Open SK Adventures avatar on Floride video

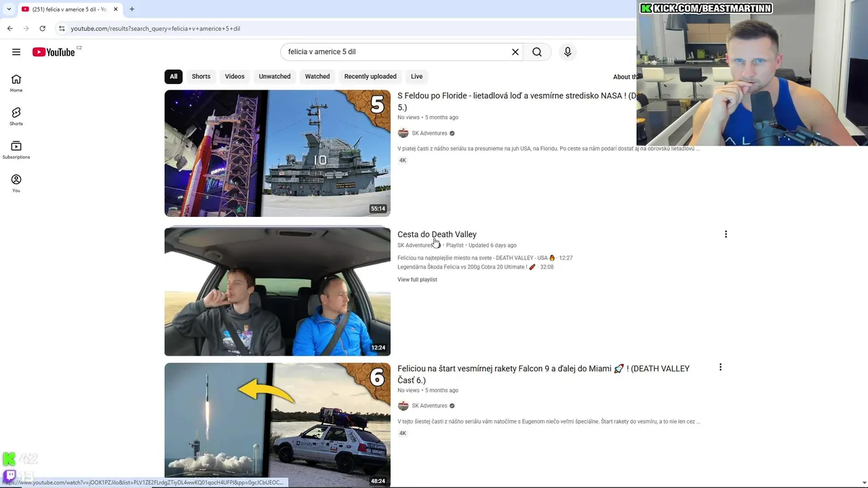[403, 133]
